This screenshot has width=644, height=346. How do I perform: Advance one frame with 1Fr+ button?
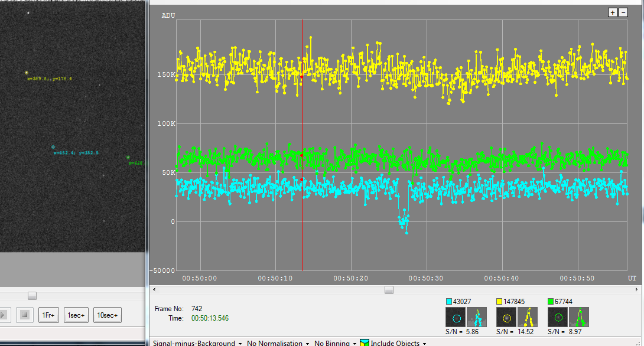(49, 315)
